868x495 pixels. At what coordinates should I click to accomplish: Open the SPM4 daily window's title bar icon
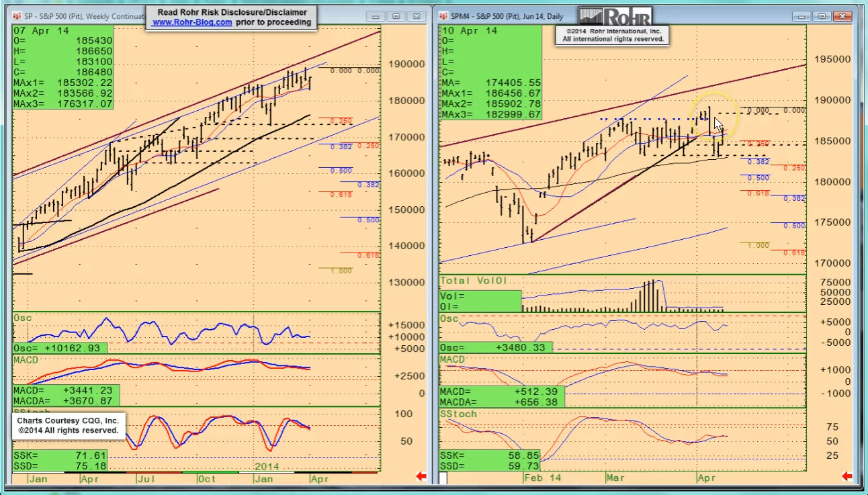445,16
